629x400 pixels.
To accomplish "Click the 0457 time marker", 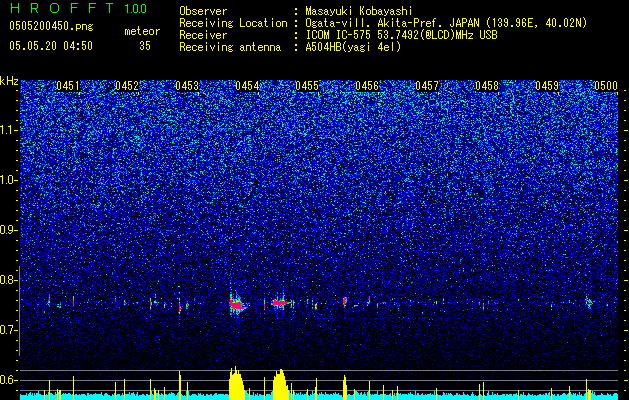I will pos(427,86).
